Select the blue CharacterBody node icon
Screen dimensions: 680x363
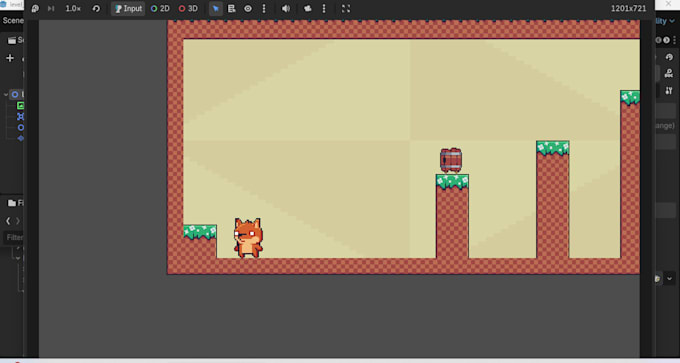click(20, 116)
